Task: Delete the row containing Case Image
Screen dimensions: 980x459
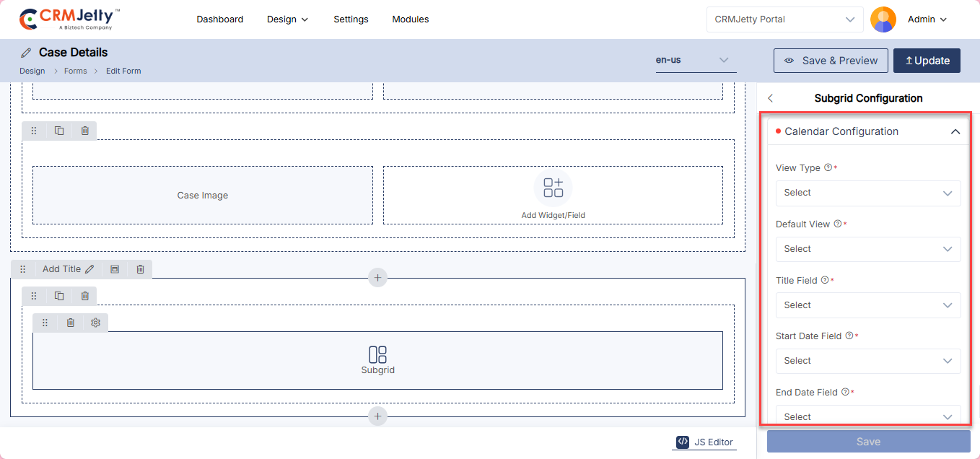Action: (85, 131)
